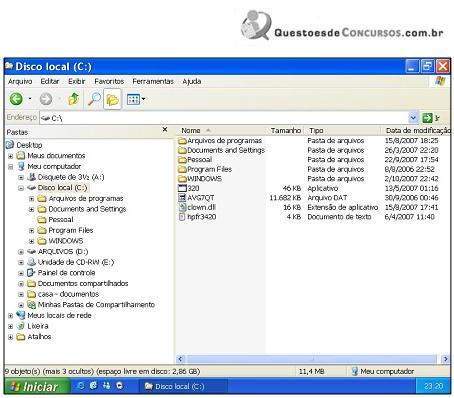The image size is (454, 398).
Task: Open the Ferramentas menu
Action: [153, 81]
